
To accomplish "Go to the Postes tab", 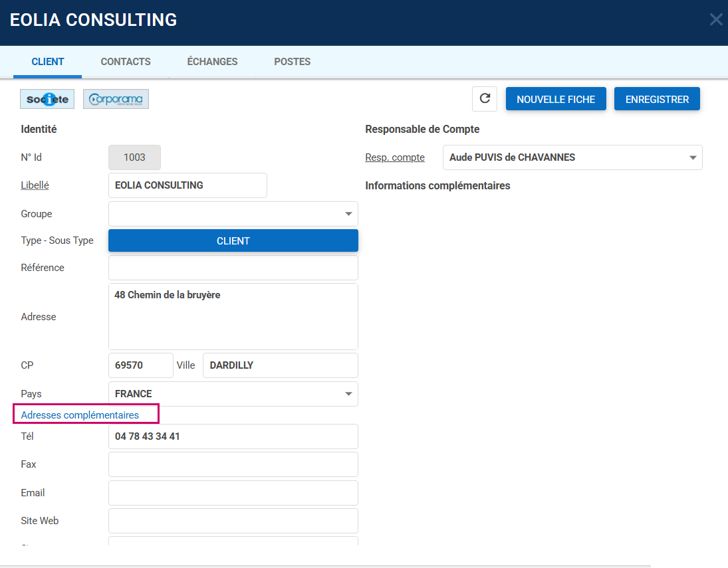I will pyautogui.click(x=292, y=62).
